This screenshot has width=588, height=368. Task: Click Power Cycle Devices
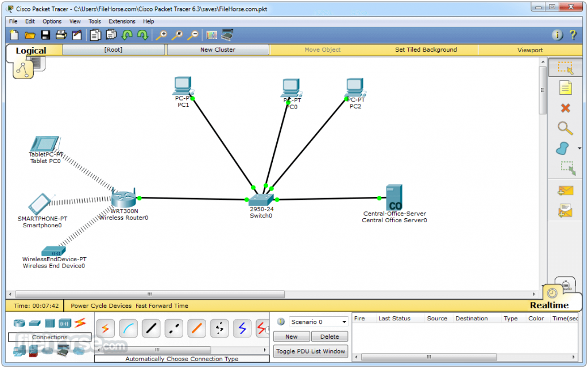101,306
